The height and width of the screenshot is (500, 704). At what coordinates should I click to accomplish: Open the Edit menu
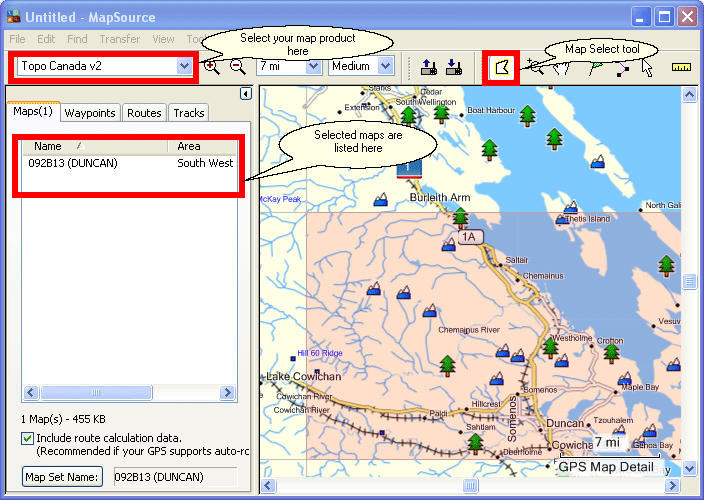point(46,39)
